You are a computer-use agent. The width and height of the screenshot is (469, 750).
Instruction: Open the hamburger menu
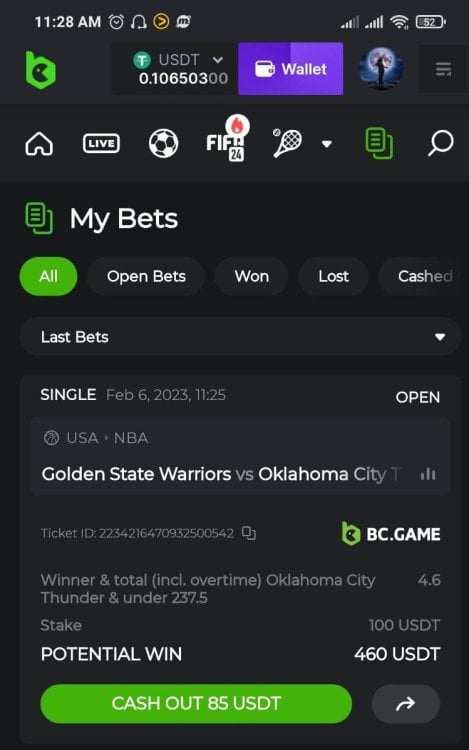coord(443,69)
